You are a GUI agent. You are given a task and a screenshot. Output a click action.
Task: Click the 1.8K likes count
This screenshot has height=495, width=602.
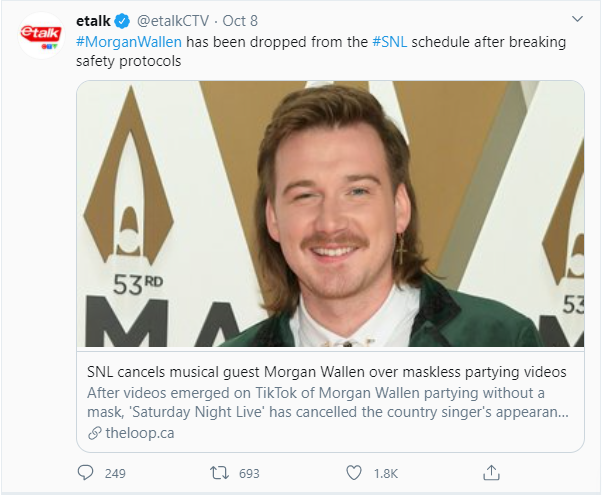[x=384, y=472]
